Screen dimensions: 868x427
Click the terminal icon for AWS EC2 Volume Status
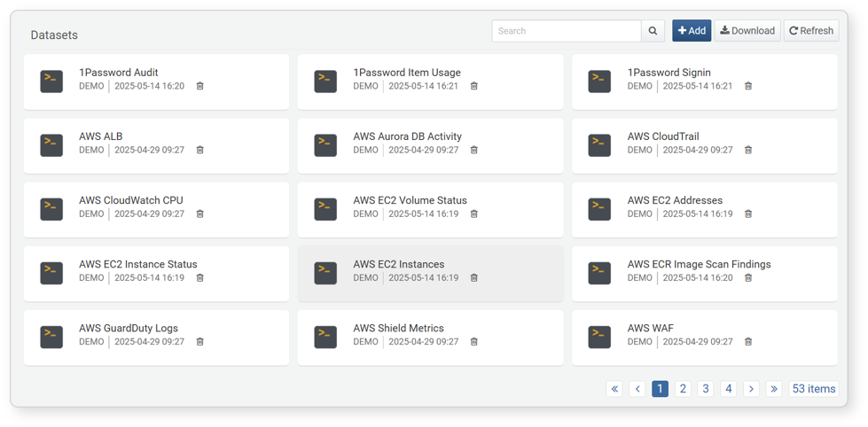325,210
